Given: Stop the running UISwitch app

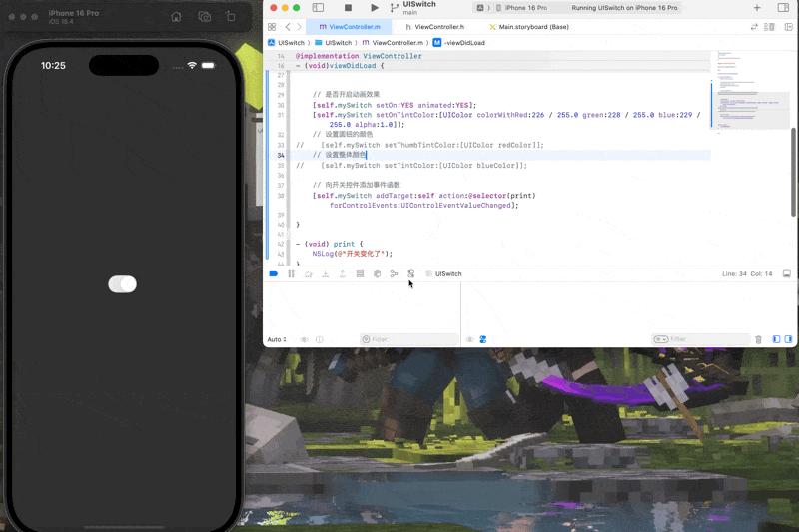Looking at the screenshot, I should tap(348, 8).
